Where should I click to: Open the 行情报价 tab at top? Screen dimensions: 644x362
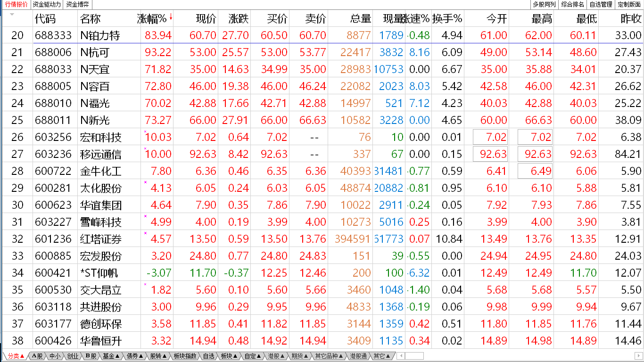[17, 5]
